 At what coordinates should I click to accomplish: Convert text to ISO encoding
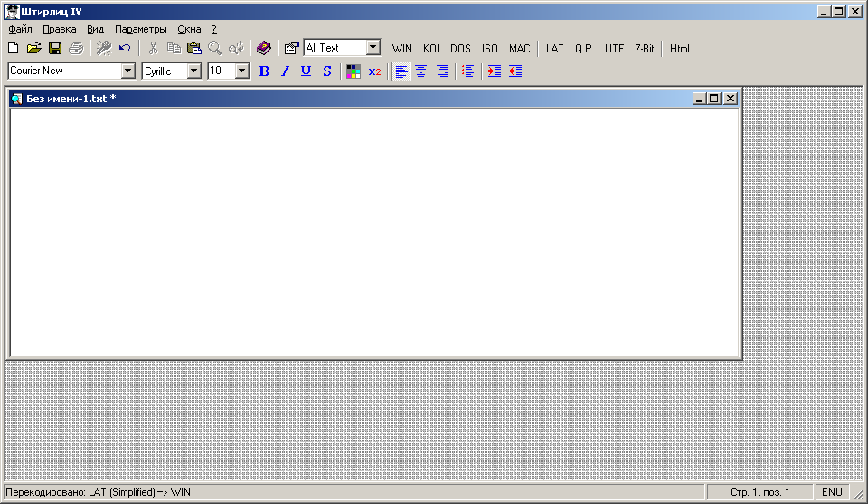pos(490,49)
